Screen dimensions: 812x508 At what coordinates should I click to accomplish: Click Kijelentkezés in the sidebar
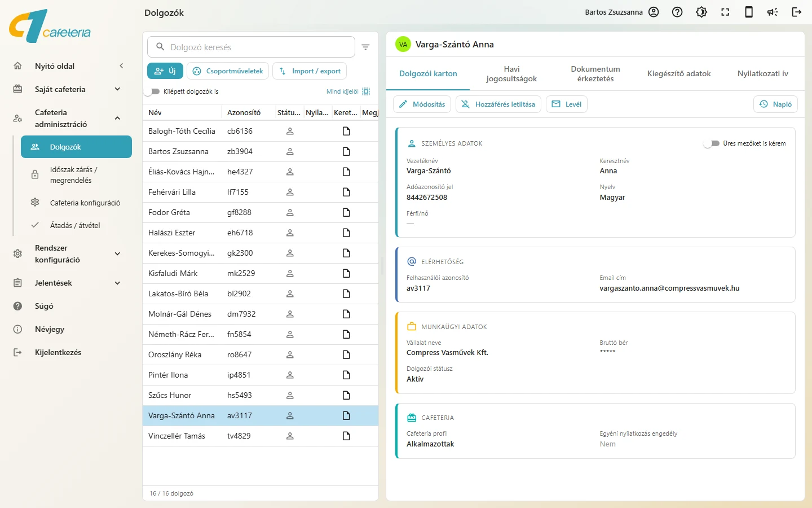coord(58,352)
